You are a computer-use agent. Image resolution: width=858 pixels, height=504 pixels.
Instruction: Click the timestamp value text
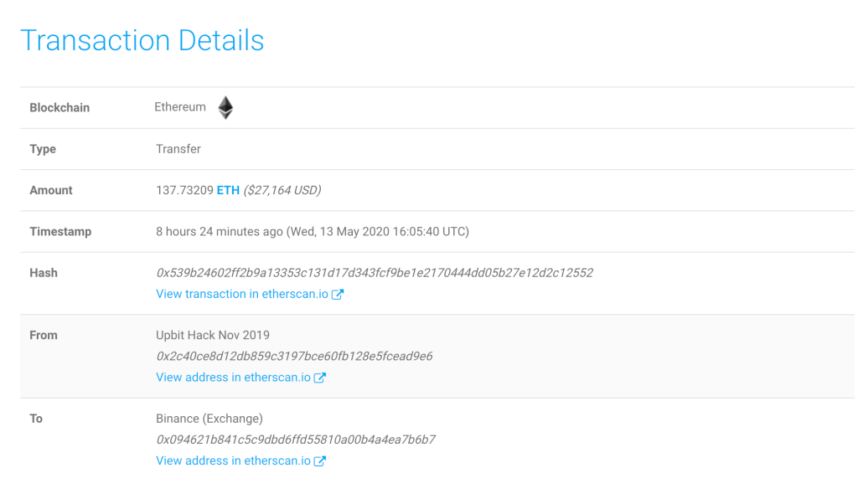[313, 232]
